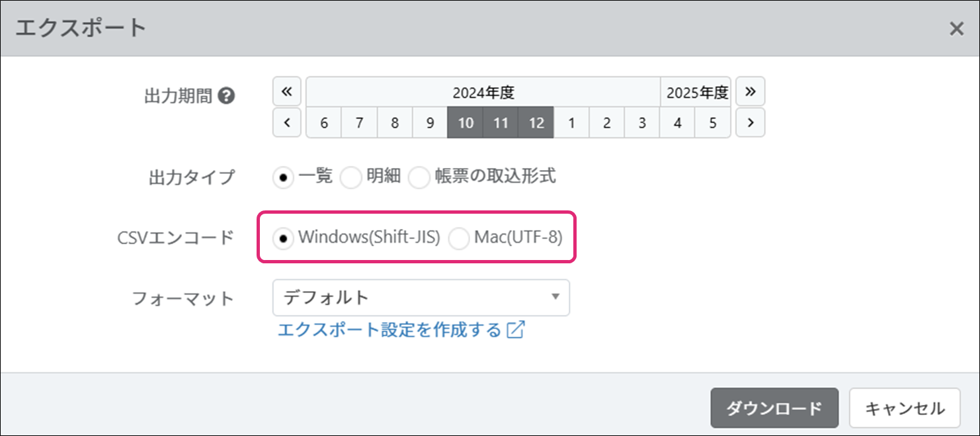Image resolution: width=980 pixels, height=436 pixels.
Task: Click the キャンセル button
Action: 905,408
